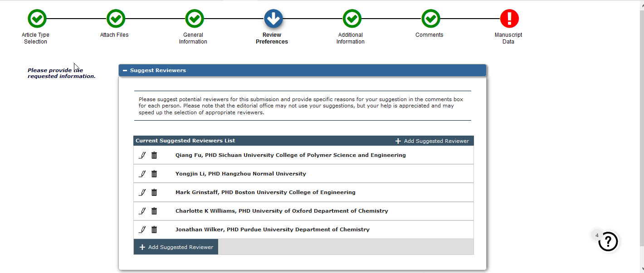
Task: Open General Information step
Action: click(x=195, y=19)
